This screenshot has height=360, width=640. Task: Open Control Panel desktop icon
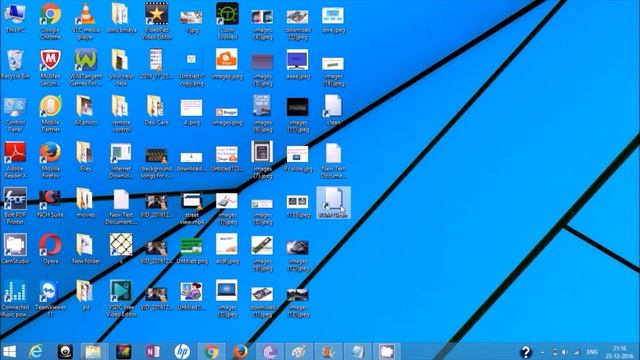coord(15,114)
